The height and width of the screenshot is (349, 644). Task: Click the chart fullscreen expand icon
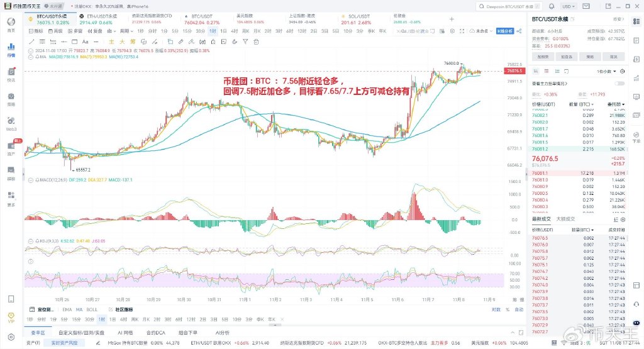point(462,31)
